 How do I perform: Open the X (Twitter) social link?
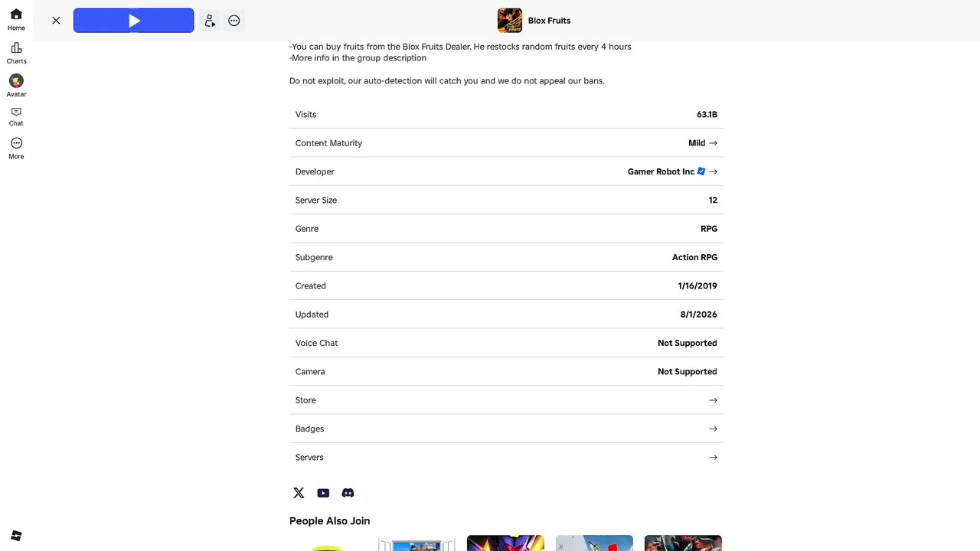coord(299,493)
